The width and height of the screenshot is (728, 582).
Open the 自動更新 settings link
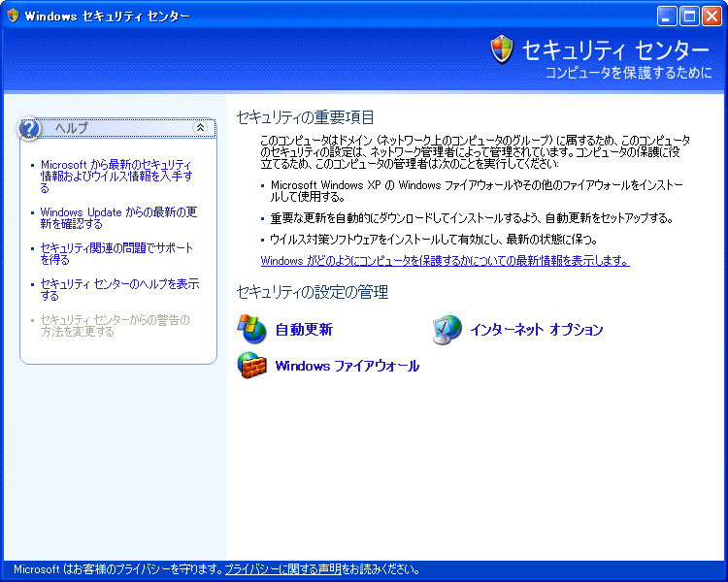click(304, 330)
